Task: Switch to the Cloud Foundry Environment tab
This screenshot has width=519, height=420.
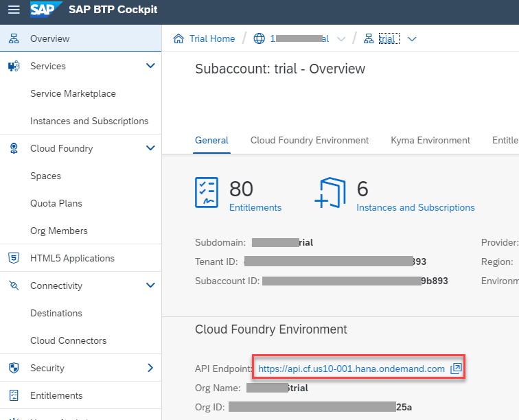Action: (310, 140)
